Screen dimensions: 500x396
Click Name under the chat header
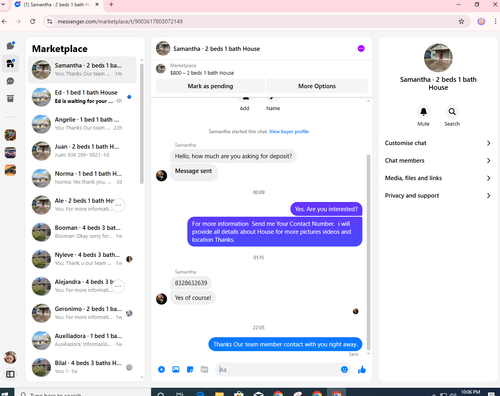point(273,104)
